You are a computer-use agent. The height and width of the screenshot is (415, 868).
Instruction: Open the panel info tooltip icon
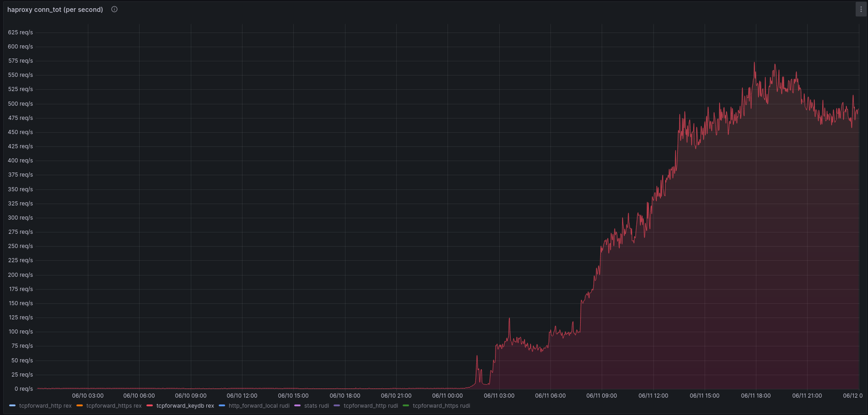(x=114, y=9)
